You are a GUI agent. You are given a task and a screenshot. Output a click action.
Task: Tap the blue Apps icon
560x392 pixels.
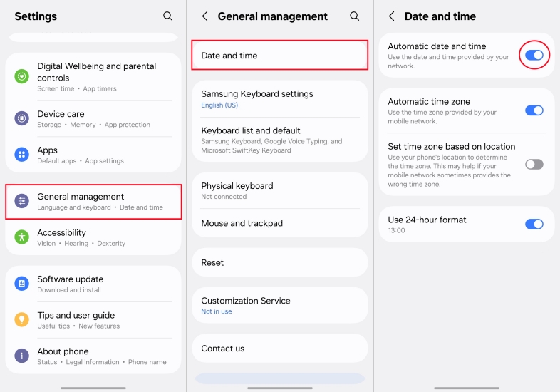click(22, 155)
